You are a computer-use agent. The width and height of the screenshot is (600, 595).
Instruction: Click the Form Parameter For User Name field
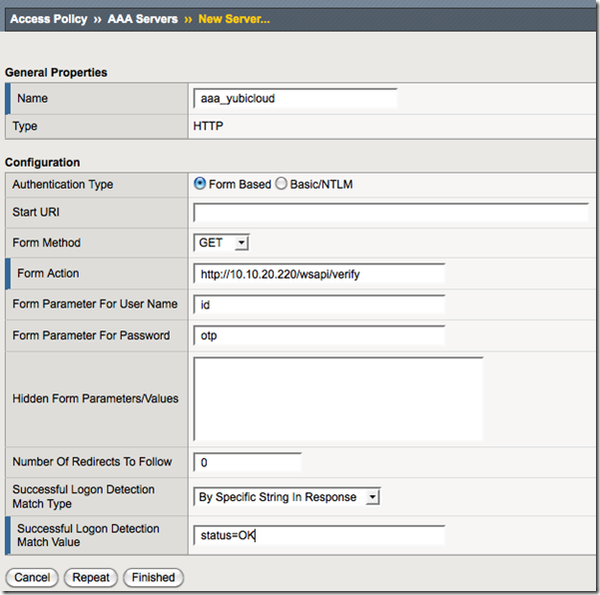tap(318, 305)
